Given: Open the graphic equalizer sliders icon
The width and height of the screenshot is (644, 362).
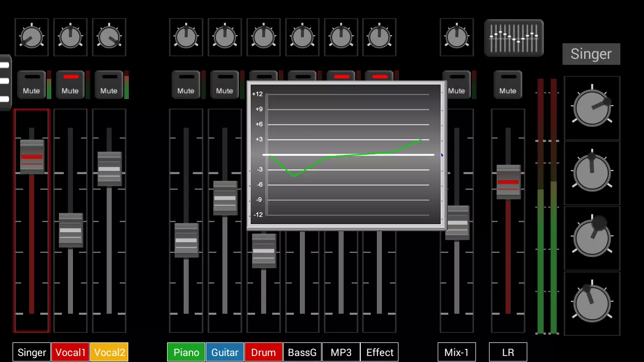Looking at the screenshot, I should point(514,38).
